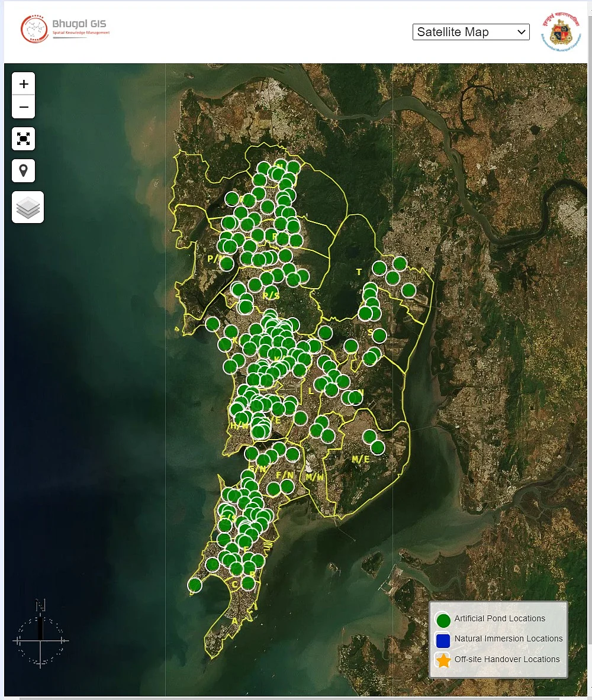This screenshot has height=700, width=592.
Task: Select the Artificial Pond Locations legend label
Action: click(x=500, y=618)
